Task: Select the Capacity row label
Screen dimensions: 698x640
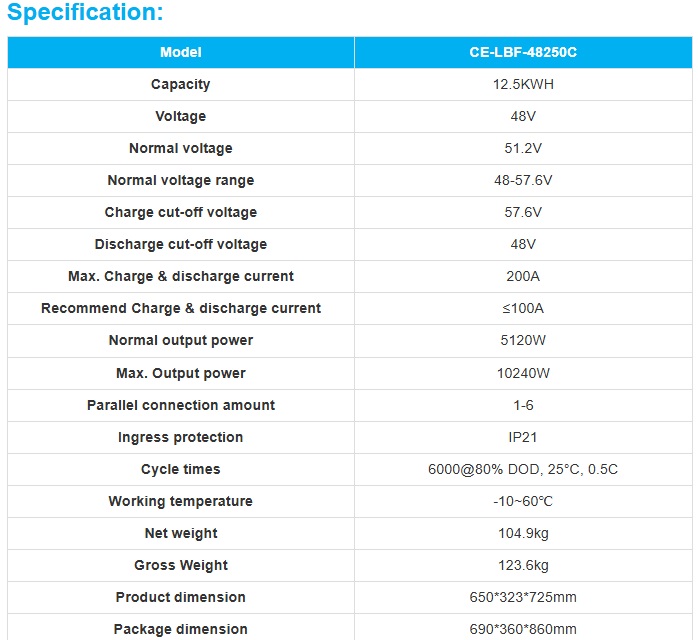Action: tap(180, 84)
